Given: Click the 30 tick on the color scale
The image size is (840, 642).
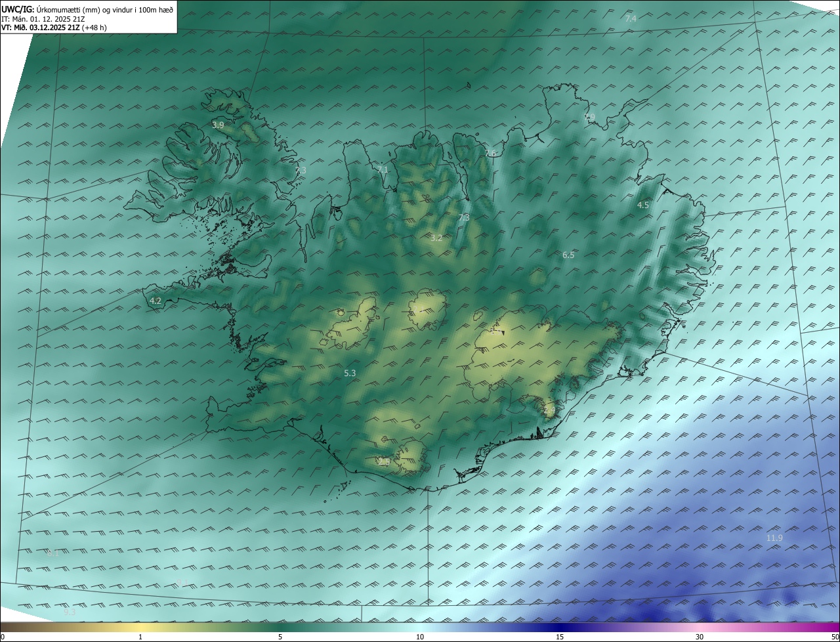Looking at the screenshot, I should [700, 637].
